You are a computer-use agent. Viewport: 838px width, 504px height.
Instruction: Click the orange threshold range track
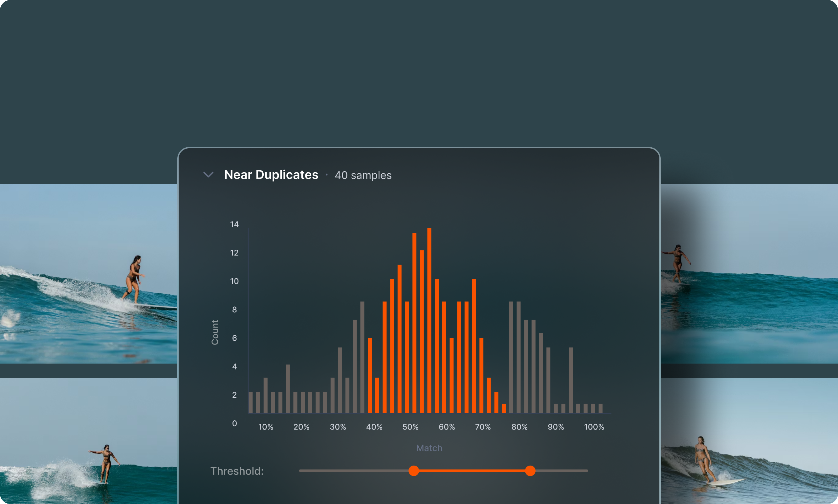pyautogui.click(x=472, y=471)
